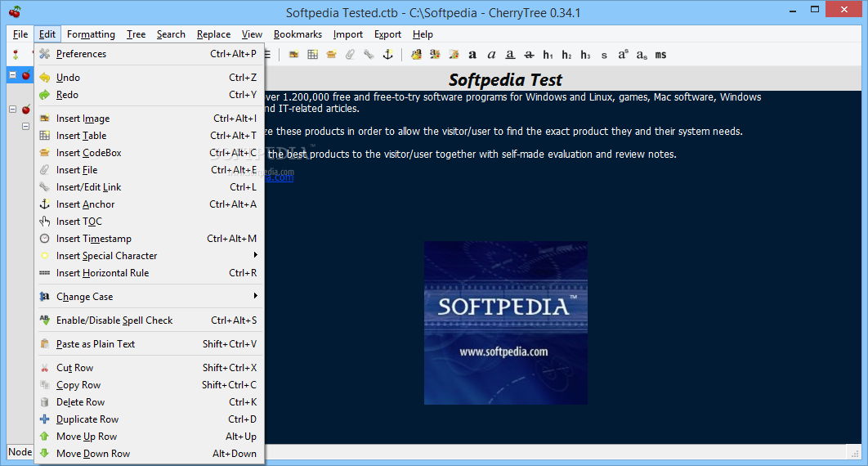The image size is (868, 466).
Task: Click the chain Insert Link toolbar icon
Action: tap(369, 54)
